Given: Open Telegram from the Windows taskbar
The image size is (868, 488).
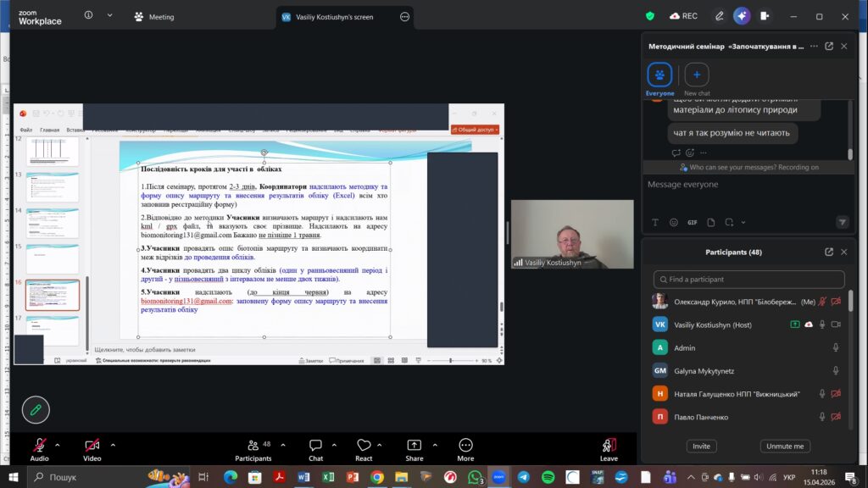Looking at the screenshot, I should click(523, 477).
